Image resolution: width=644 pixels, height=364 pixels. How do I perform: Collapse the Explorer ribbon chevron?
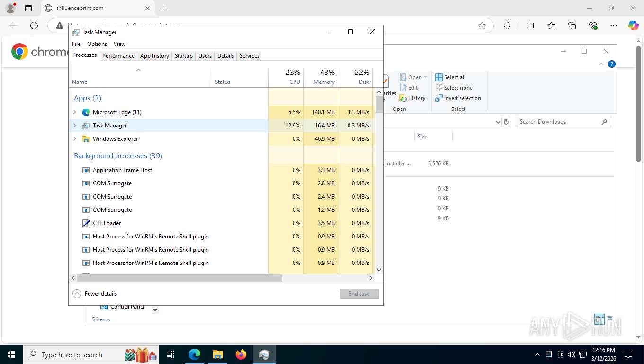(x=601, y=64)
